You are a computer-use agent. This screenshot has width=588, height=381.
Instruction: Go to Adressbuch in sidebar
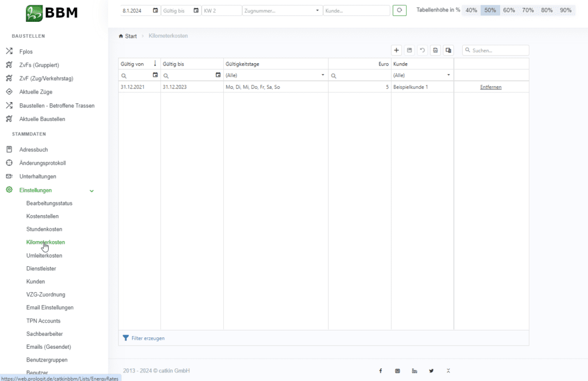coord(33,150)
